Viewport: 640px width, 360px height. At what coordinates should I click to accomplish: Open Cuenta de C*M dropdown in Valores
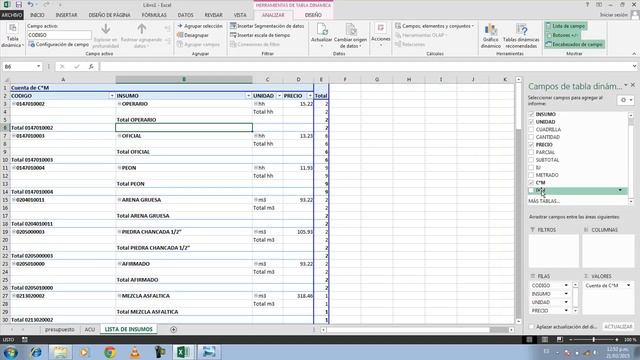(629, 285)
